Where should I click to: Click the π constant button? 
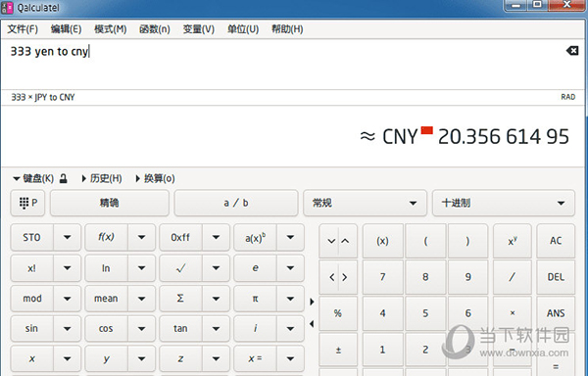[x=255, y=299]
